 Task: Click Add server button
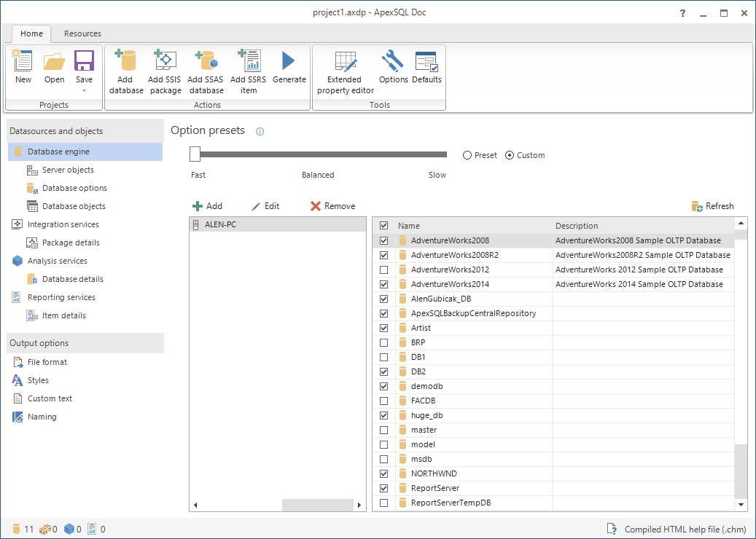coord(207,206)
